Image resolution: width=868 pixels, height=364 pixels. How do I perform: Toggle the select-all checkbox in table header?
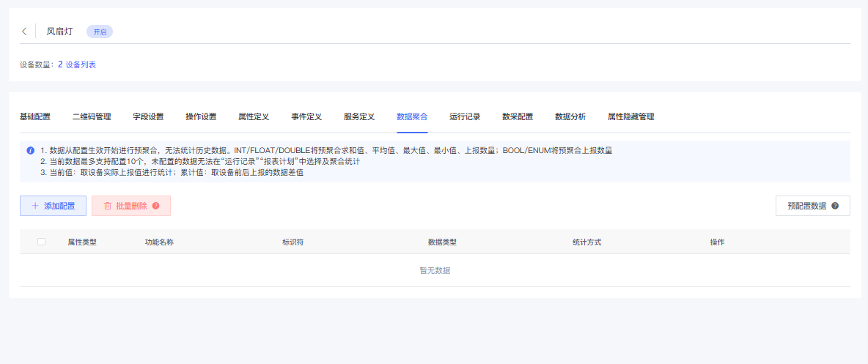tap(41, 242)
